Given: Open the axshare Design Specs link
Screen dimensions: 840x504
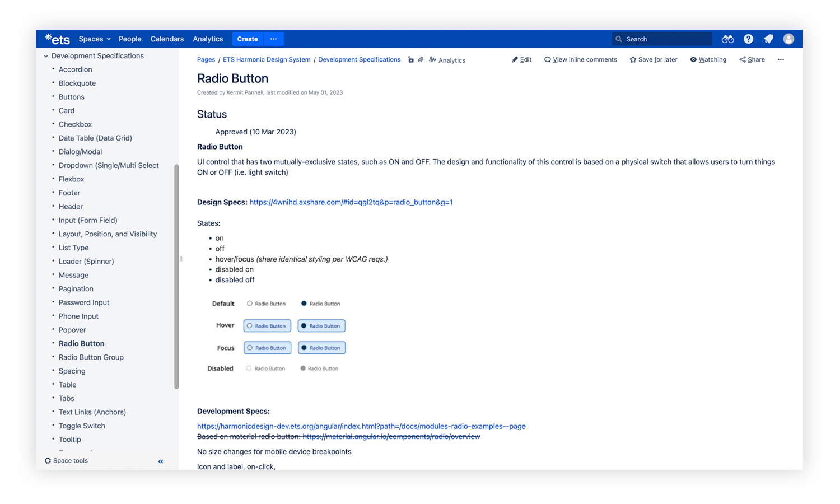Looking at the screenshot, I should click(351, 202).
